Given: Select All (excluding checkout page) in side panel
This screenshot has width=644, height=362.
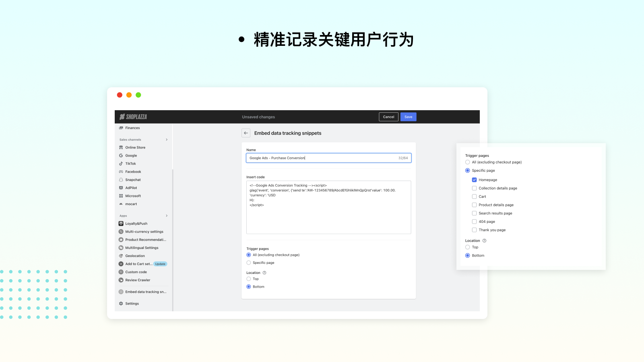Looking at the screenshot, I should [x=468, y=162].
